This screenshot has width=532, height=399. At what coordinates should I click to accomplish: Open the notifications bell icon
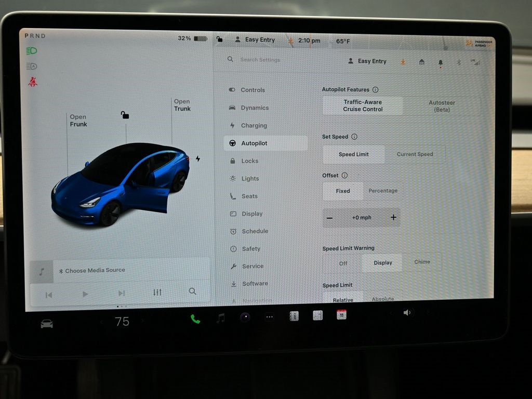tap(441, 62)
